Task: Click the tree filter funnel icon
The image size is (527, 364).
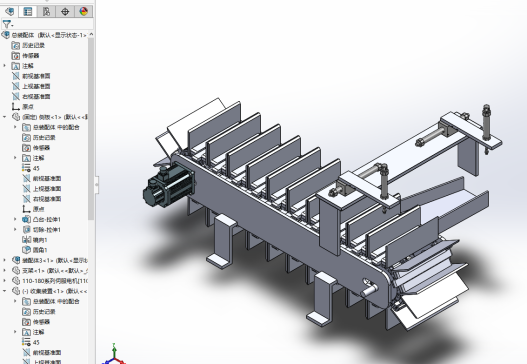Action: pyautogui.click(x=7, y=24)
